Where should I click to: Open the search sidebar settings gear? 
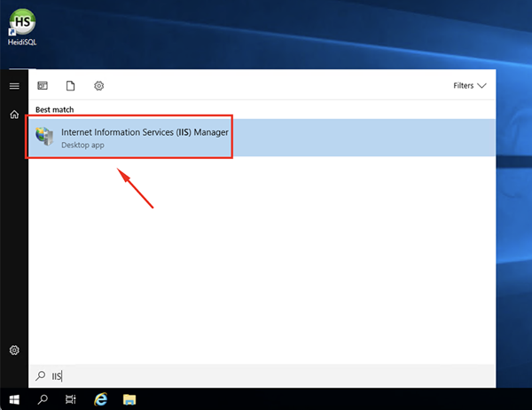(14, 350)
